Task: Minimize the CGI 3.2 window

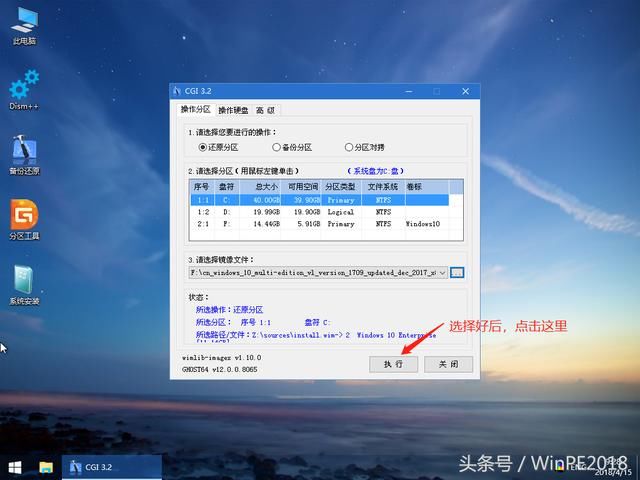Action: click(409, 91)
